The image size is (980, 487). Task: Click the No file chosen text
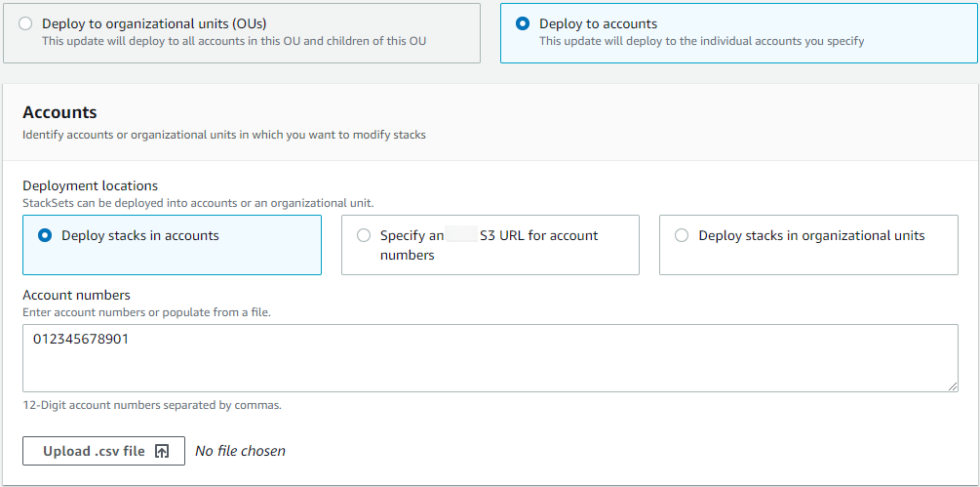coord(240,451)
